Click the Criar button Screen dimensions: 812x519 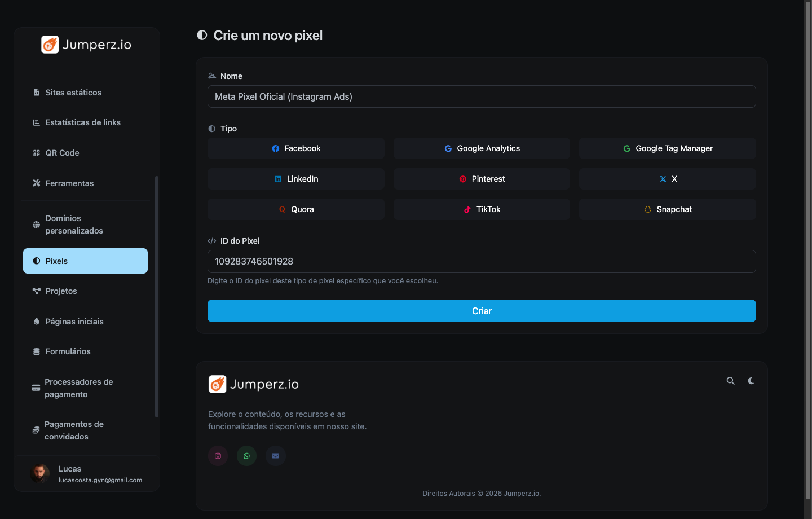click(x=482, y=311)
